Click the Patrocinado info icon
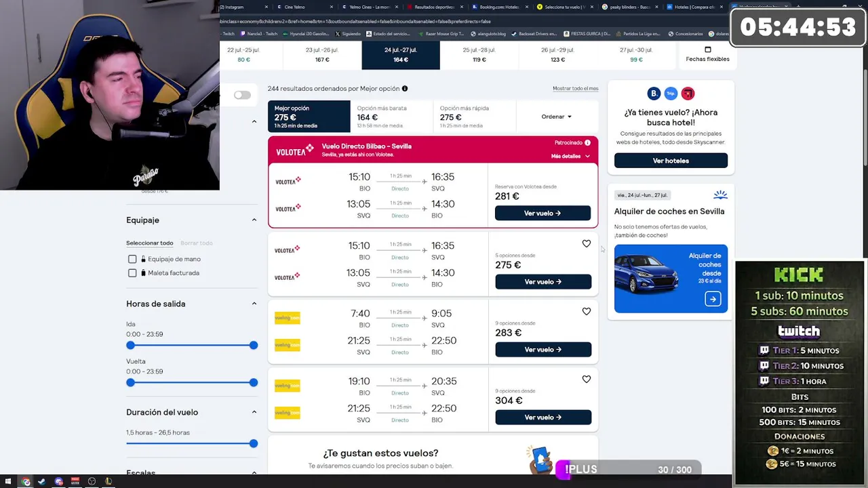The height and width of the screenshot is (488, 868). (587, 143)
